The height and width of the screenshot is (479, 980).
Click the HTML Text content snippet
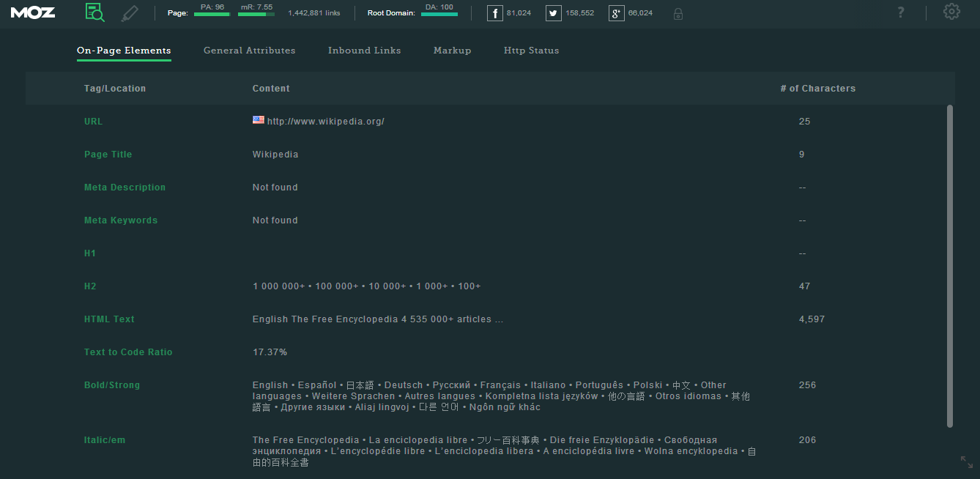(378, 319)
